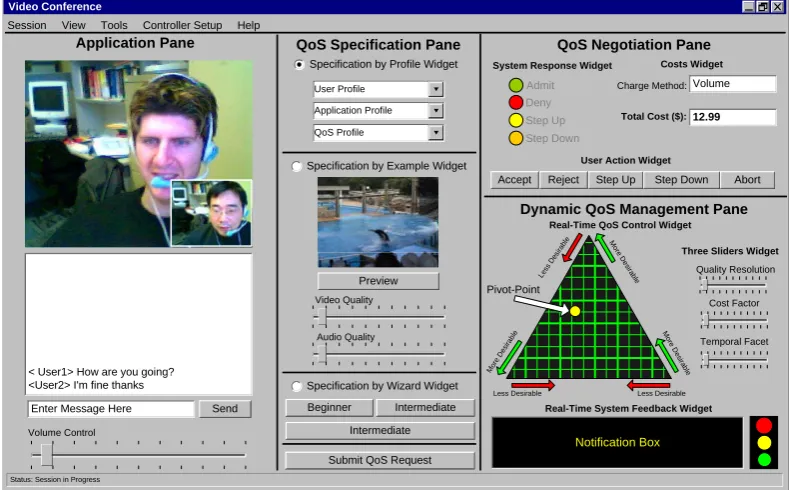Click the white Pivot-Point pointer arrow
Screen dimensions: 789x490
541,305
